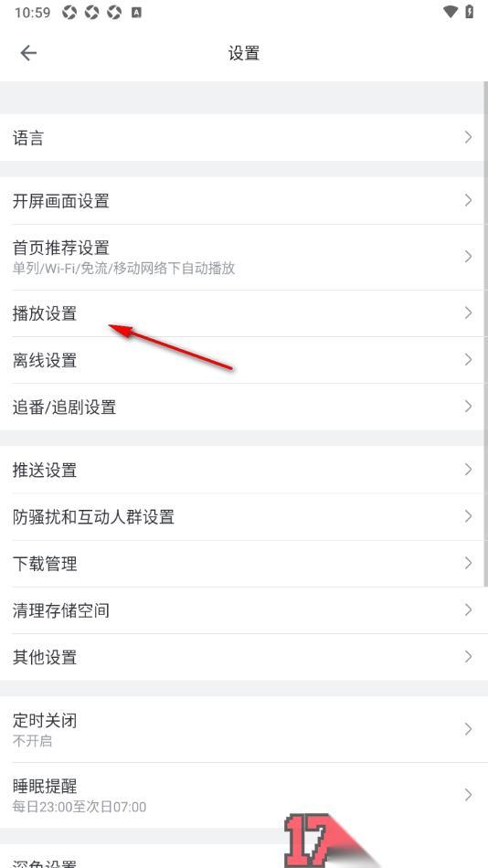The height and width of the screenshot is (868, 488).
Task: Select 清理存储空间
Action: click(x=242, y=610)
